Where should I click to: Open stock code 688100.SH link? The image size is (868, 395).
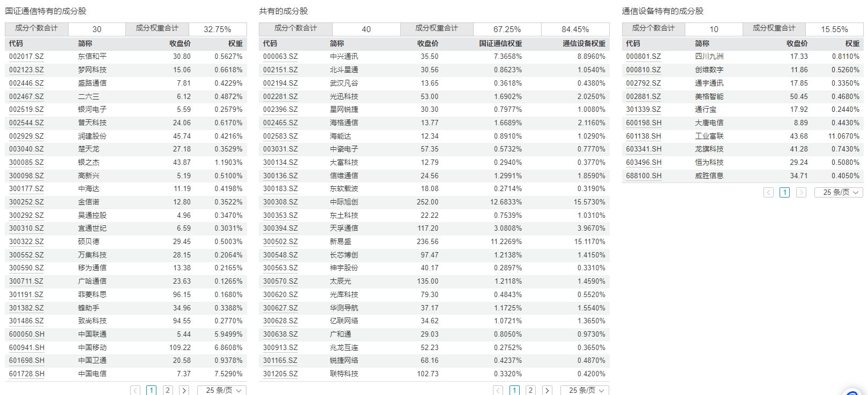click(643, 176)
